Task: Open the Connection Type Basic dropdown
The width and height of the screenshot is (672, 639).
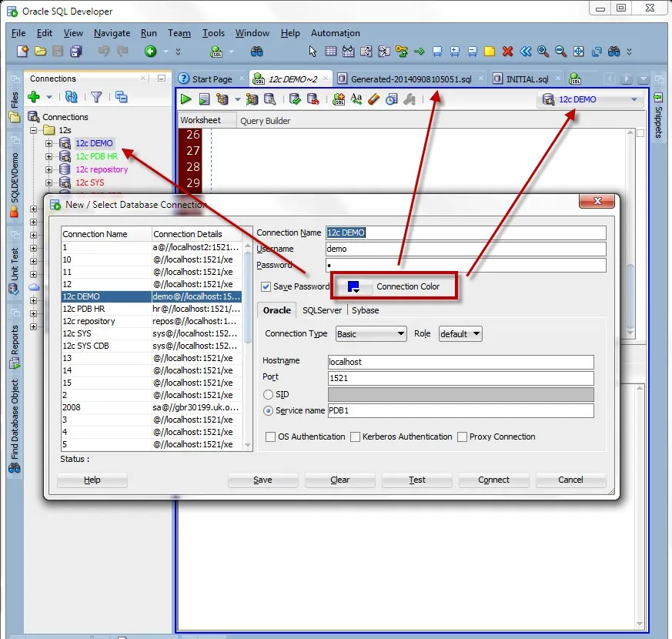Action: click(371, 334)
